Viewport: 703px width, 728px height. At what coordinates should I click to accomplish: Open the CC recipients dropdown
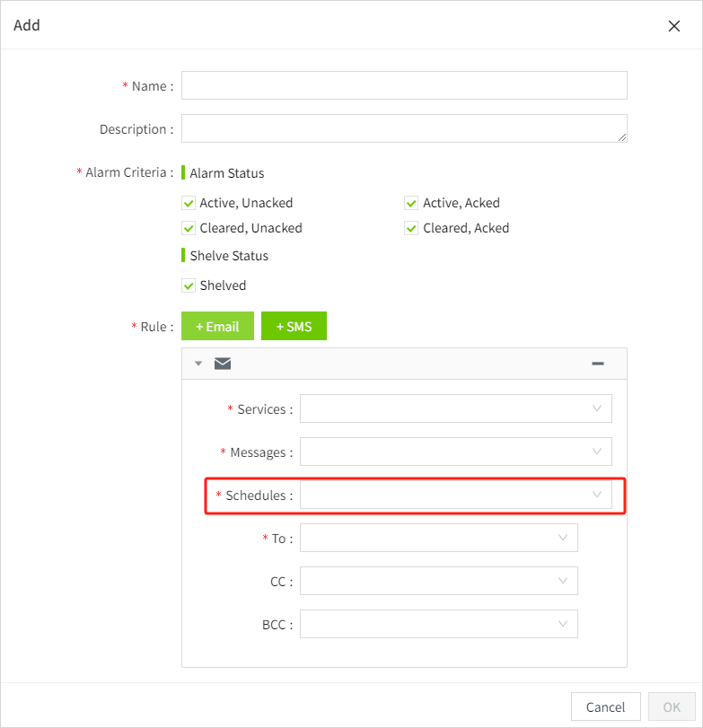click(x=438, y=581)
